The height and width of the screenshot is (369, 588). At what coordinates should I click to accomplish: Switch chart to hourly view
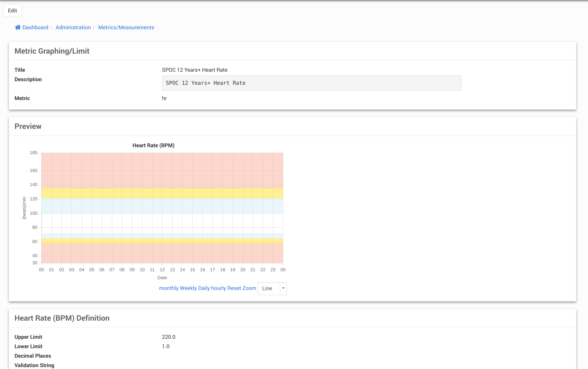(219, 288)
